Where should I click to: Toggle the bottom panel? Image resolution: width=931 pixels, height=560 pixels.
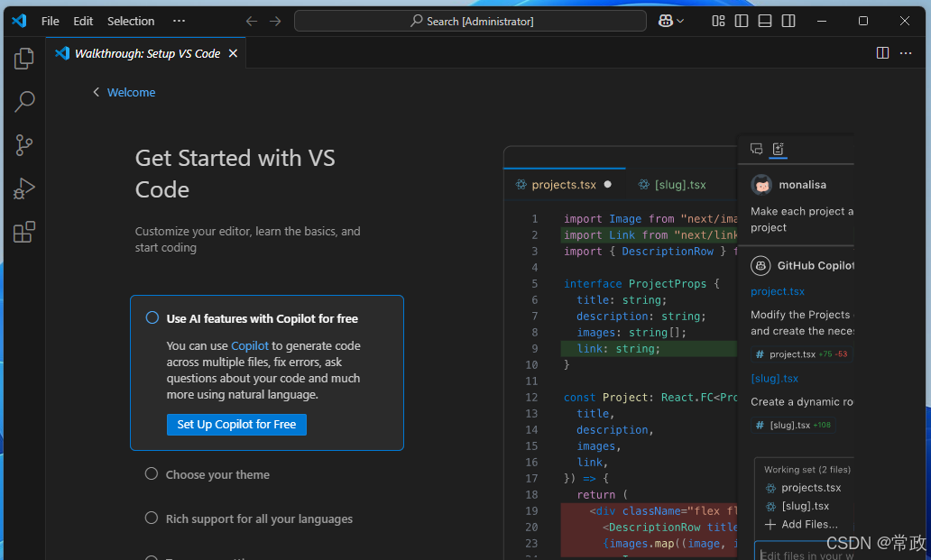765,21
